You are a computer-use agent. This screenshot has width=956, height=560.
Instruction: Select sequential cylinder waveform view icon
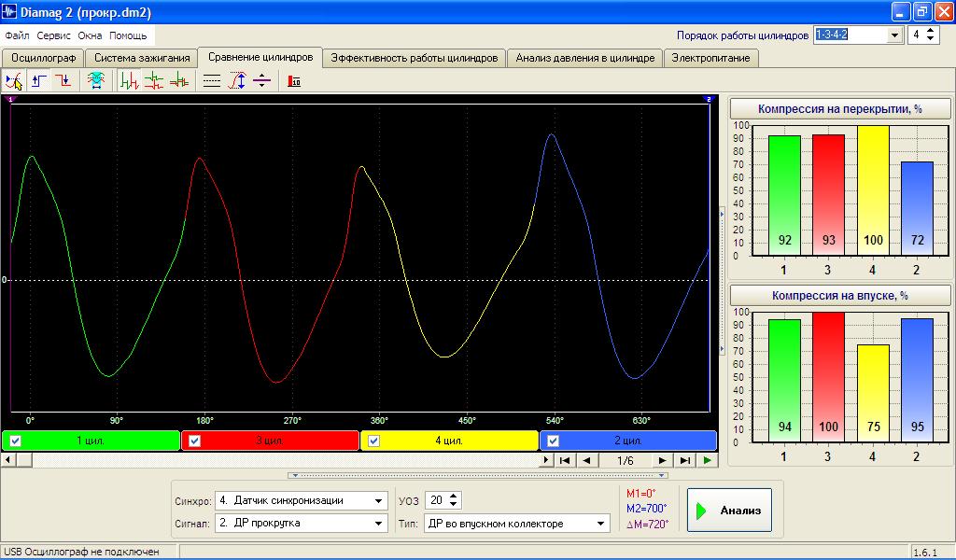pos(129,80)
